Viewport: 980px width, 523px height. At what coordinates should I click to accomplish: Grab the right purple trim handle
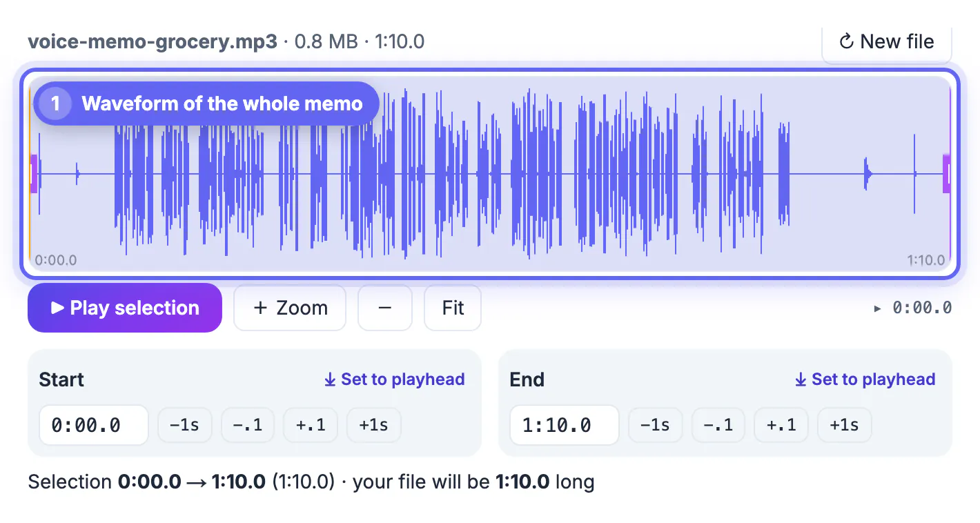point(947,174)
